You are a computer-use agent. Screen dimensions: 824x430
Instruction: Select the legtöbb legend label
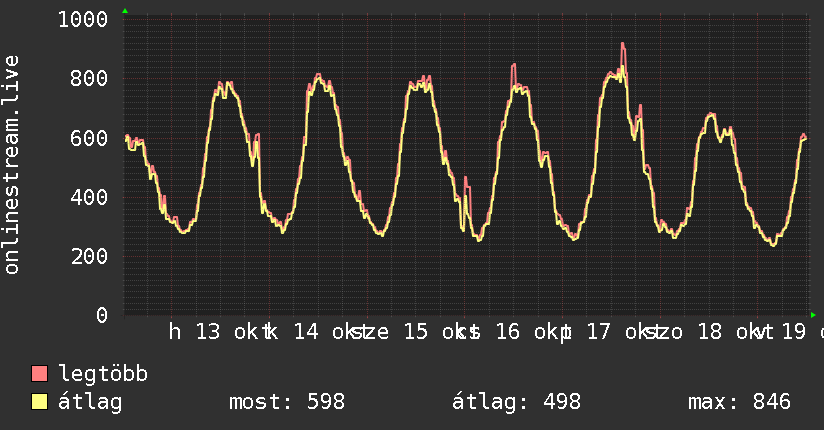tap(104, 374)
